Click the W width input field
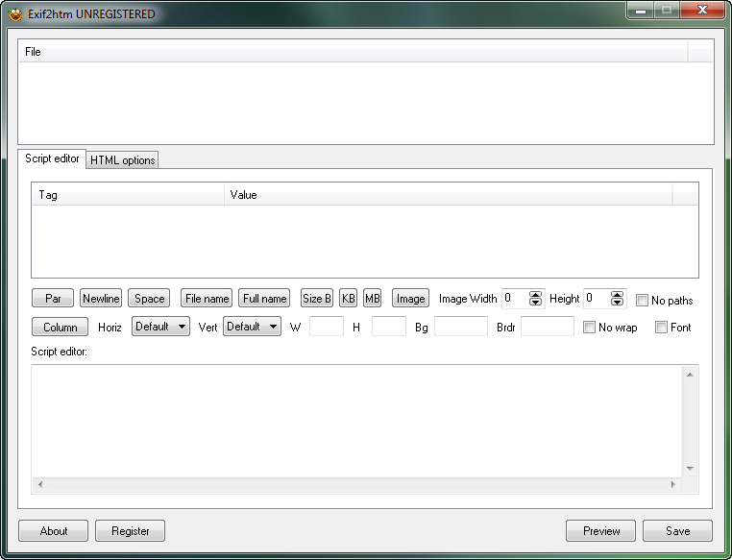This screenshot has width=732, height=560. pyautogui.click(x=327, y=327)
